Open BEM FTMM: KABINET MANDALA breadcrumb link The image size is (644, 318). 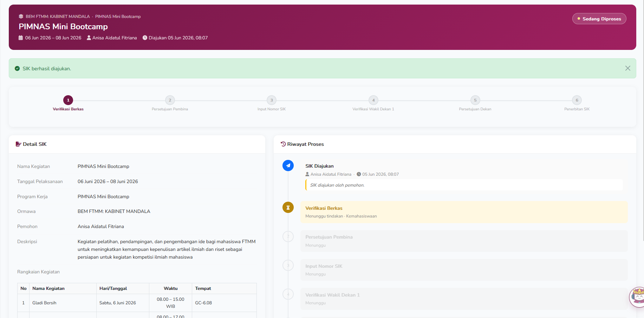pyautogui.click(x=58, y=17)
